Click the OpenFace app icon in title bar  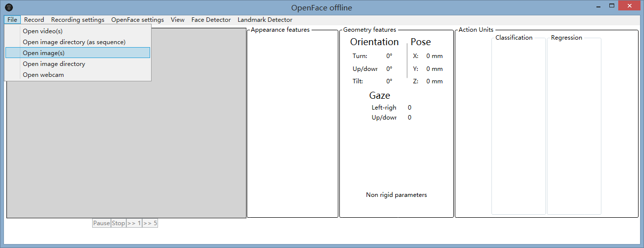point(9,7)
